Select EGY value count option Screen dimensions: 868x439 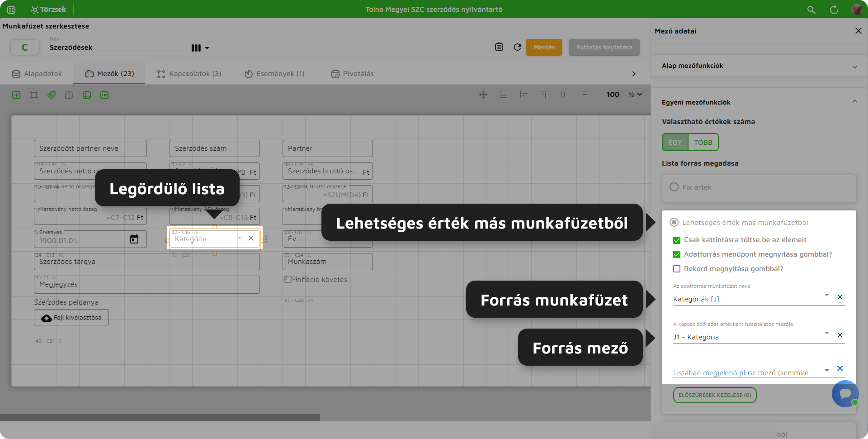click(675, 142)
